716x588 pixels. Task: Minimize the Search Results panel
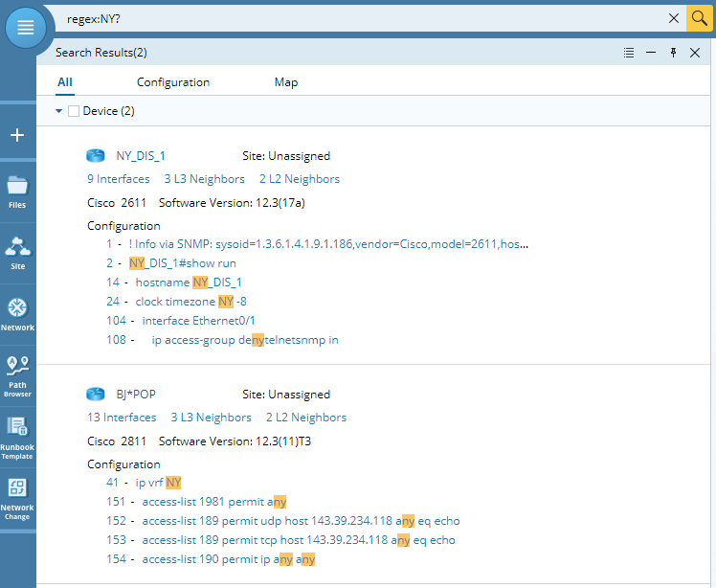[x=651, y=53]
